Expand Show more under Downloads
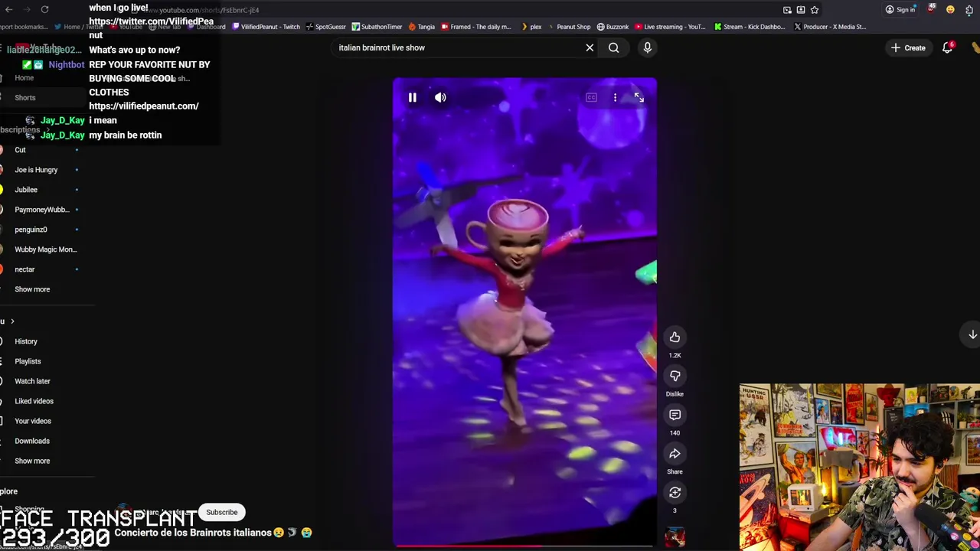This screenshot has height=551, width=980. (32, 461)
